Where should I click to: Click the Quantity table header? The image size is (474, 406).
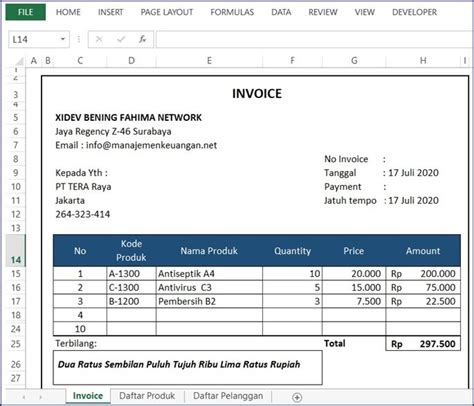(292, 251)
